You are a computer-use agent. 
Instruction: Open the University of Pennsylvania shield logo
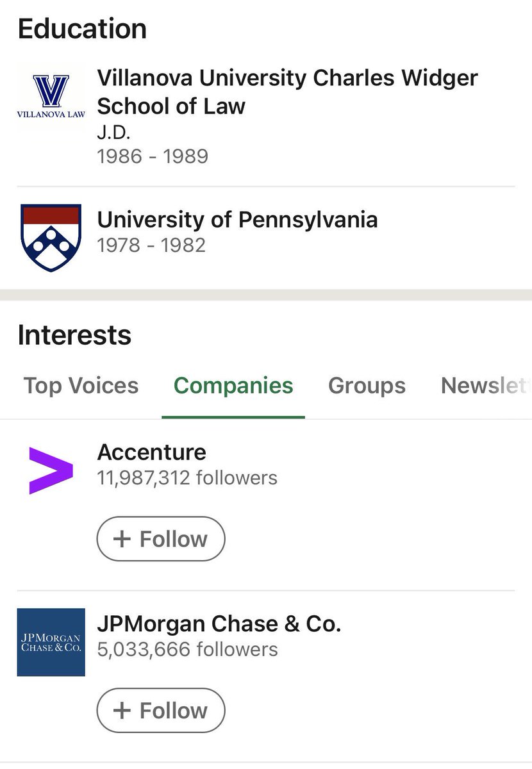point(51,238)
